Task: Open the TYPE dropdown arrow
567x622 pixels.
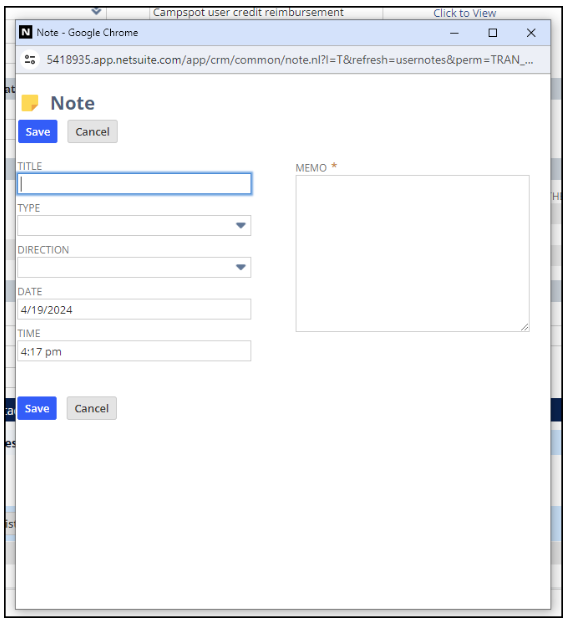Action: tap(240, 225)
